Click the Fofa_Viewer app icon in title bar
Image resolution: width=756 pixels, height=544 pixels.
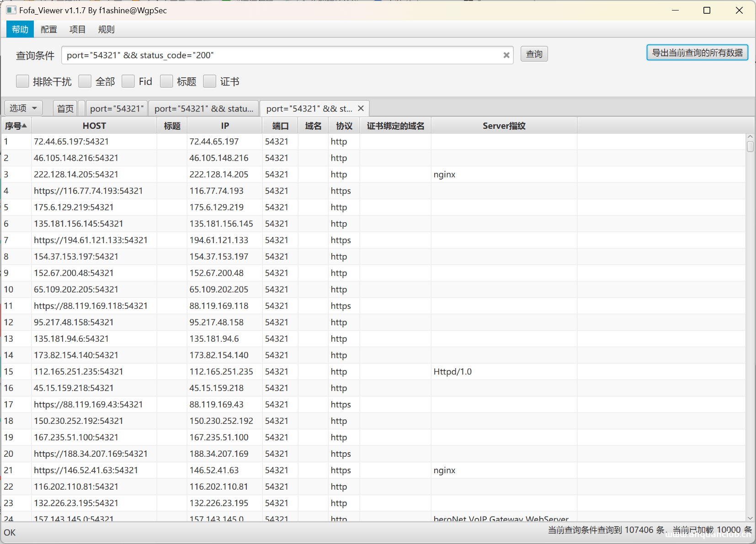(11, 10)
